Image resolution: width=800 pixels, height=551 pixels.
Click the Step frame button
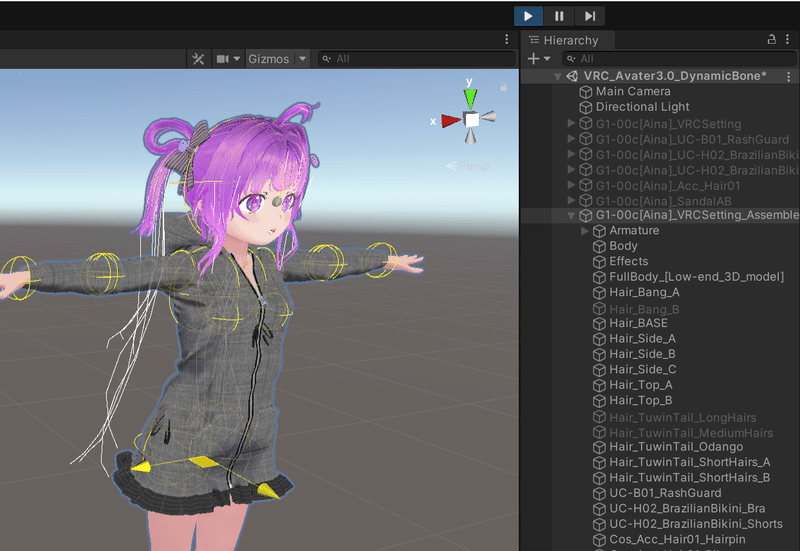590,16
